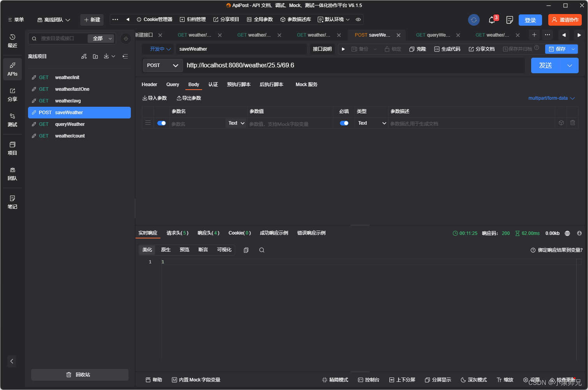The image size is (588, 390).
Task: Open the 默认环境 environment dropdown
Action: click(334, 19)
